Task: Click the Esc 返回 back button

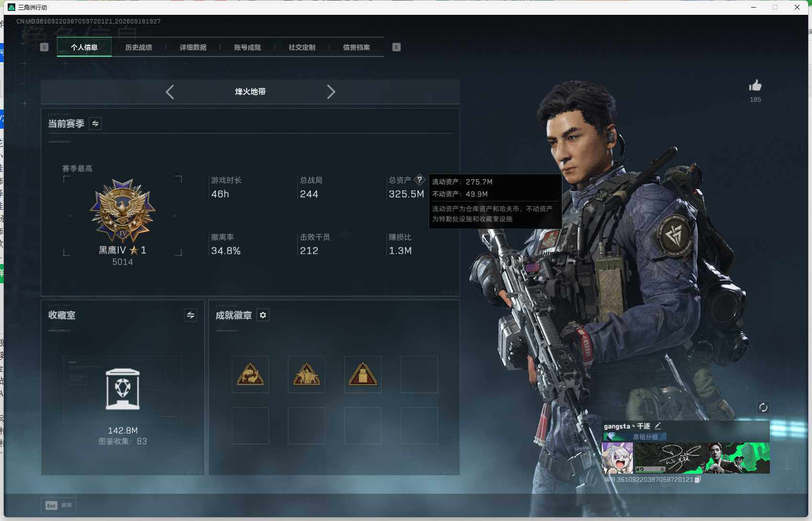Action: [58, 505]
